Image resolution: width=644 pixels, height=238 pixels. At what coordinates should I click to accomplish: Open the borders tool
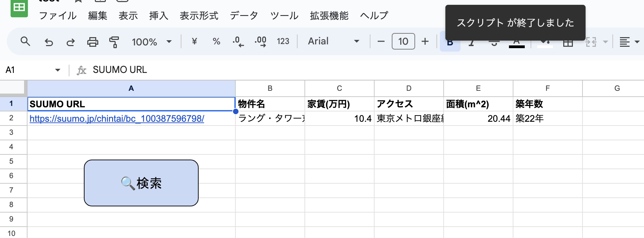pyautogui.click(x=568, y=43)
